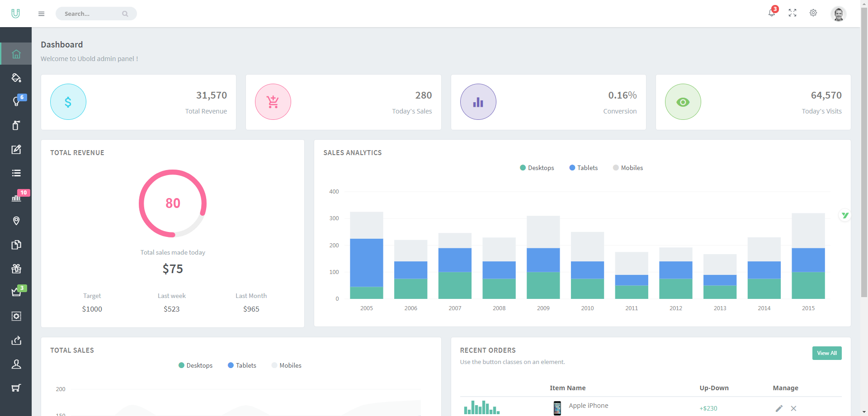The image size is (868, 416).
Task: Open notifications bell with 3 badge
Action: 772,12
